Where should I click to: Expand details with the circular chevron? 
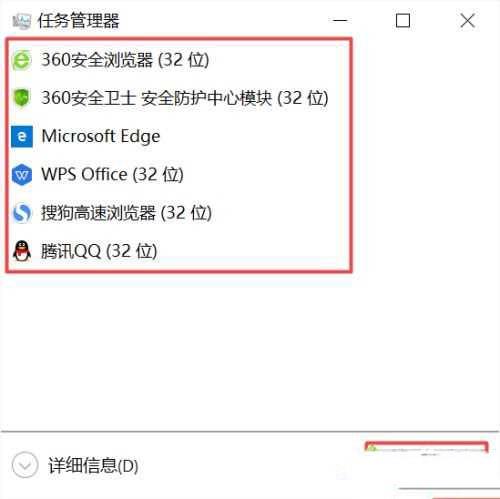tap(25, 465)
